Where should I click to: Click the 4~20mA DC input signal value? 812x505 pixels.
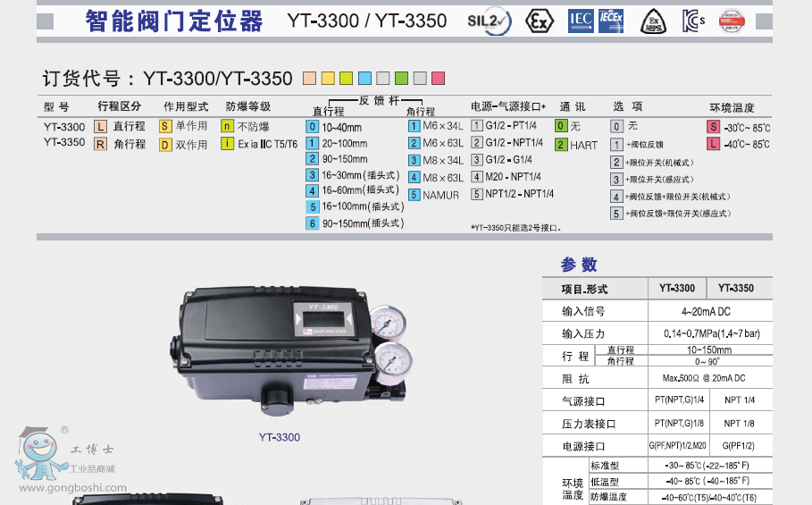tap(706, 312)
